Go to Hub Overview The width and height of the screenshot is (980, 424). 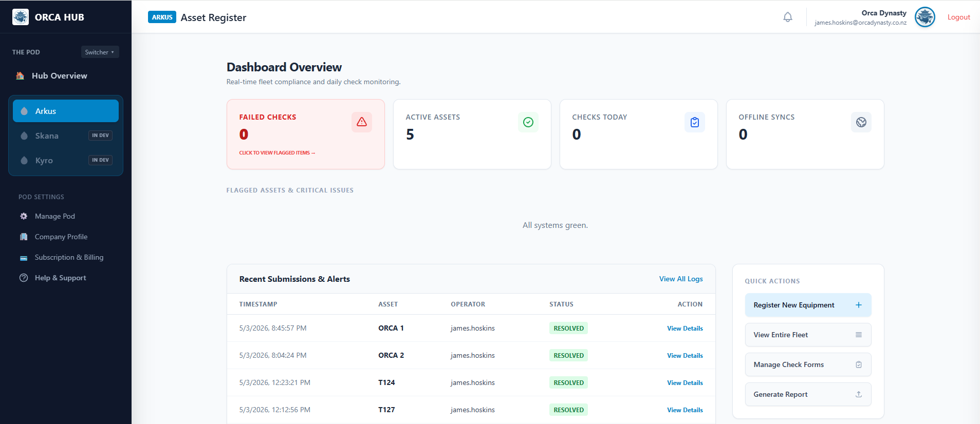pos(60,75)
